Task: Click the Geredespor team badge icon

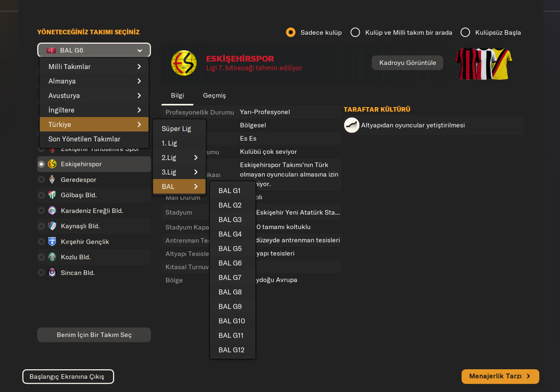Action: (52, 179)
